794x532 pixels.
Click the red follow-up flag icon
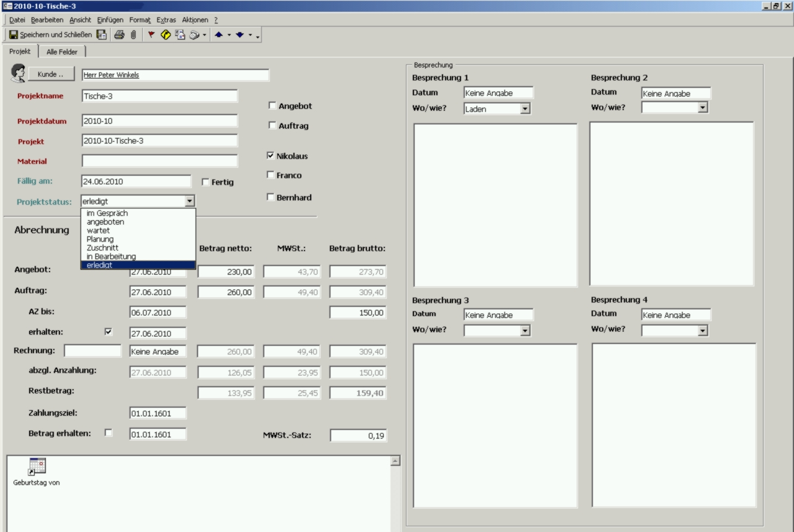click(152, 35)
